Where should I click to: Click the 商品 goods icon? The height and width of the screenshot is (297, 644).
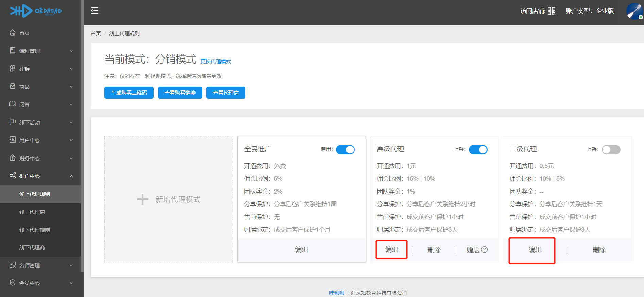[x=13, y=86]
